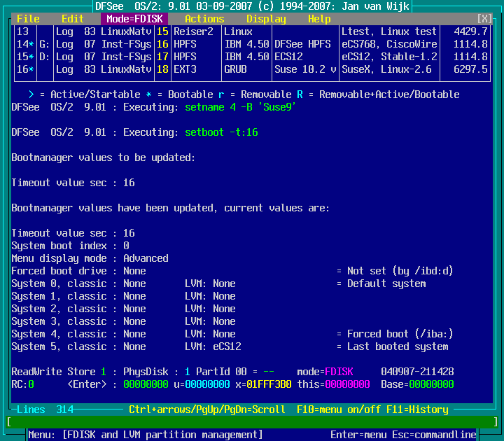
Task: Click RC:0 return code
Action: (x=23, y=384)
